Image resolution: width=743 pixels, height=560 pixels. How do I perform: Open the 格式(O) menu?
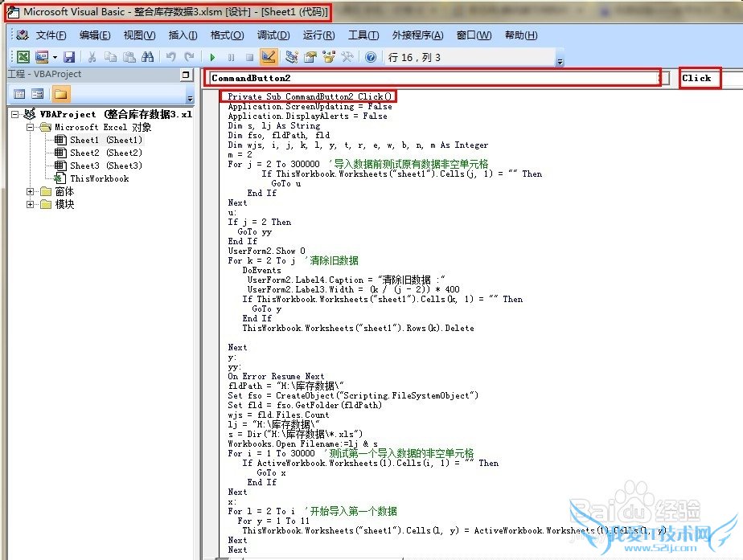[x=227, y=35]
